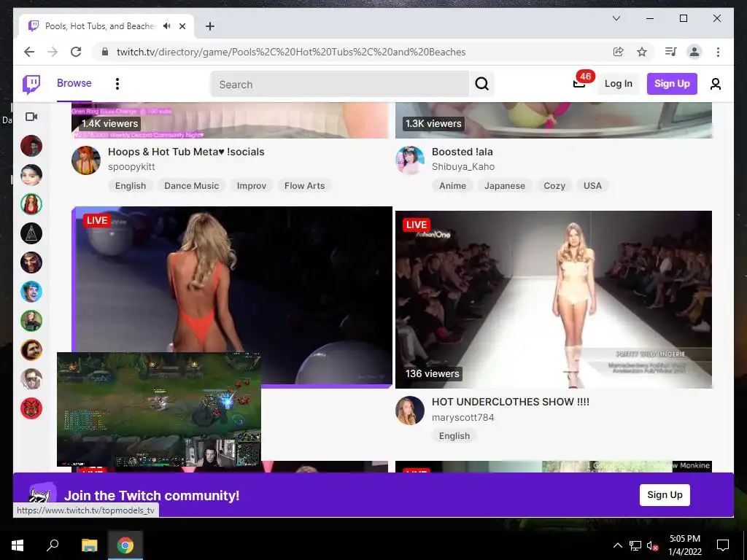Screen dimensions: 747x560
Task: Click the Shibuya_Kaho channel name
Action: click(463, 167)
